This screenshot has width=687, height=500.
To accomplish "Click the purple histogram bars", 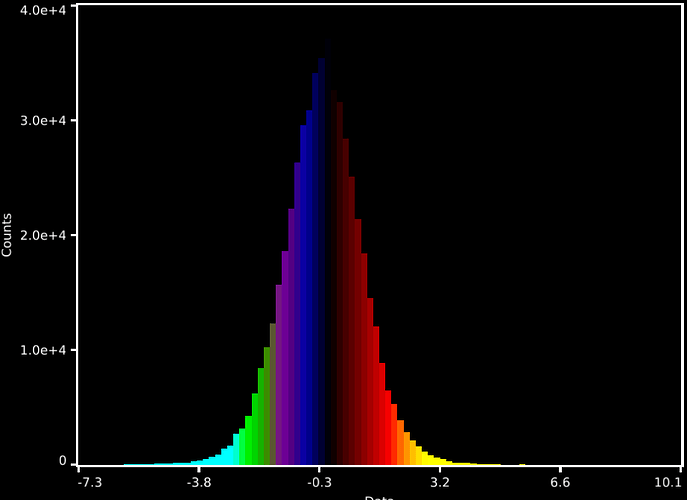I will point(288,351).
